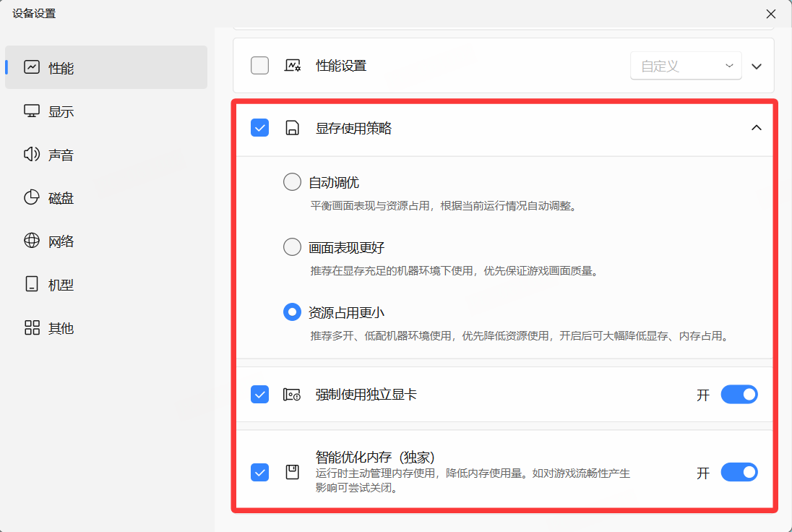Image resolution: width=792 pixels, height=532 pixels.
Task: Disable the 智能优化内存 toggle switch
Action: point(739,473)
